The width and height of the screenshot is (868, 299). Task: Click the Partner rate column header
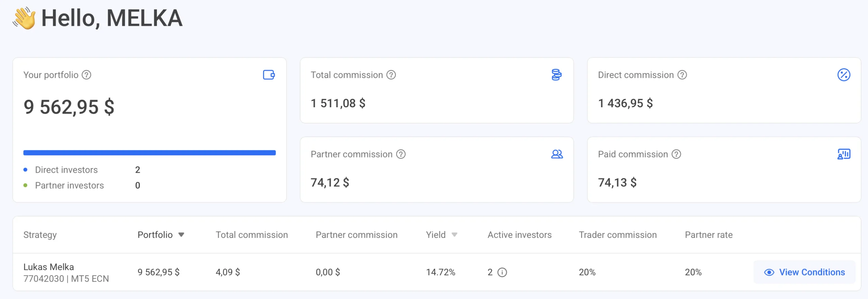(x=709, y=235)
